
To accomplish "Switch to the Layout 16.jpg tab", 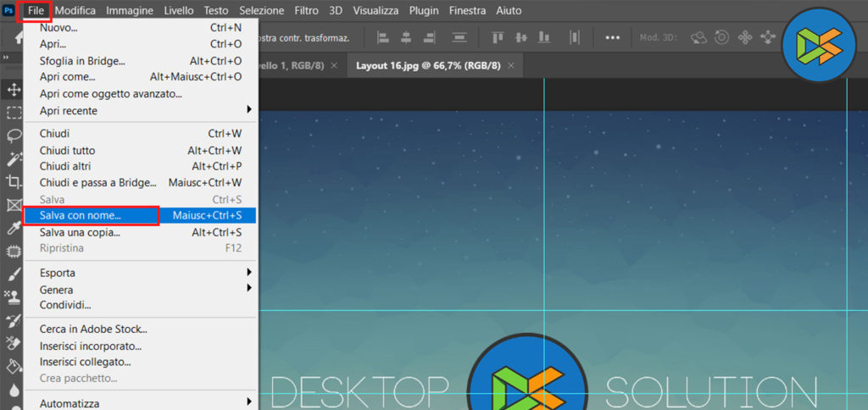I will click(428, 65).
